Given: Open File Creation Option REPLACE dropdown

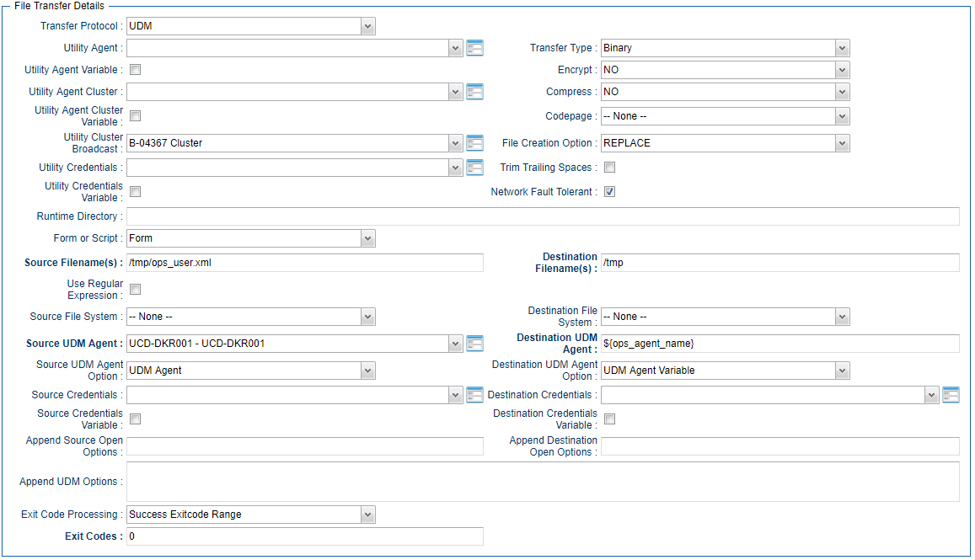Looking at the screenshot, I should click(x=725, y=143).
